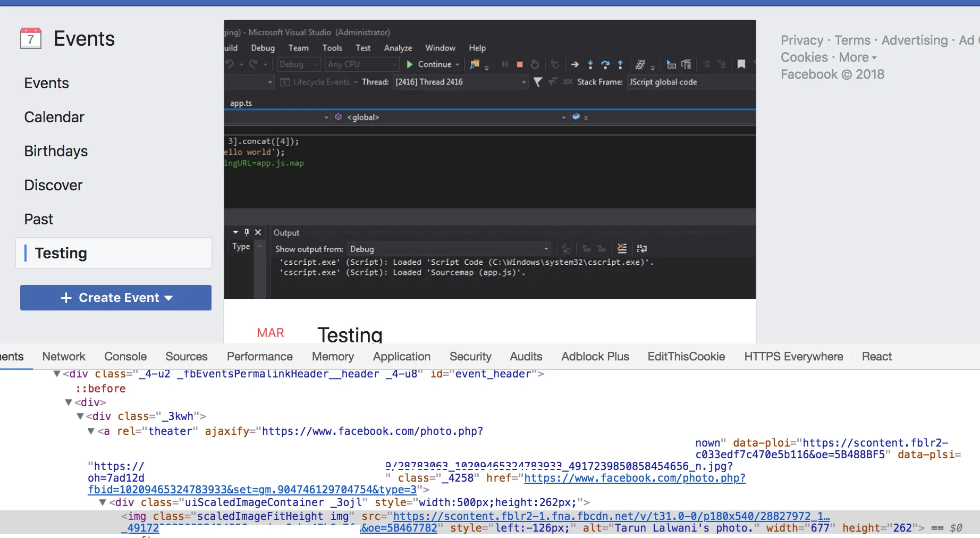The height and width of the screenshot is (538, 980).
Task: Click the Restart icon after the red Stop square
Action: pos(535,64)
